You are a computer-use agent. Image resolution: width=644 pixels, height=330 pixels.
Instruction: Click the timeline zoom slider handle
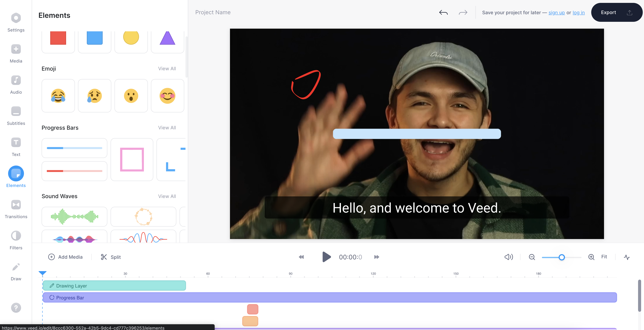[562, 257]
